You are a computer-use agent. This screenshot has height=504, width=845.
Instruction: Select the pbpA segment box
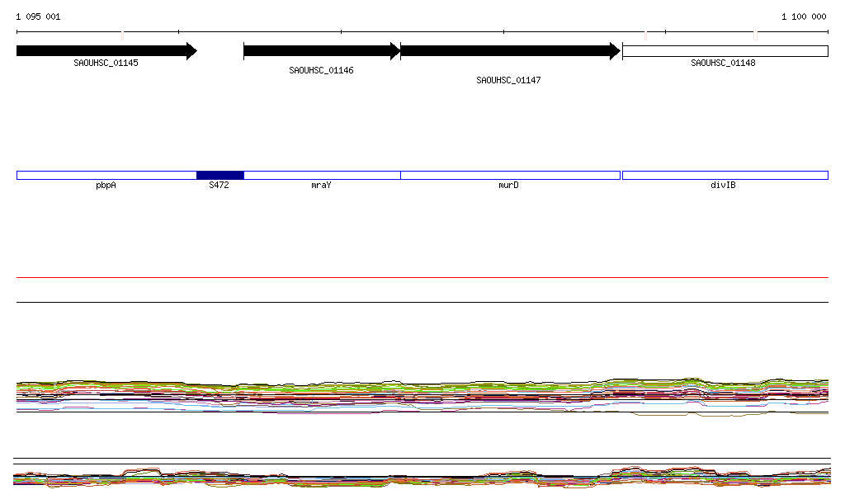coord(106,175)
